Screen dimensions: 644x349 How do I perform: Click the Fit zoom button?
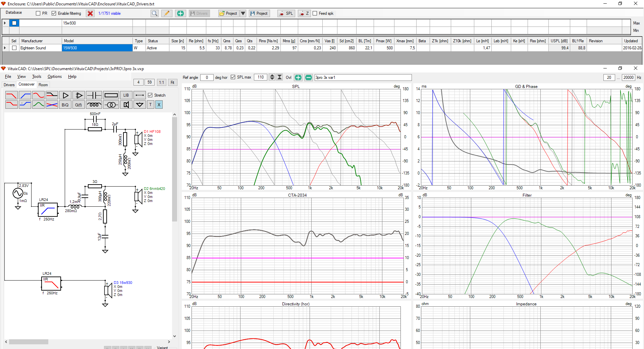pos(172,82)
